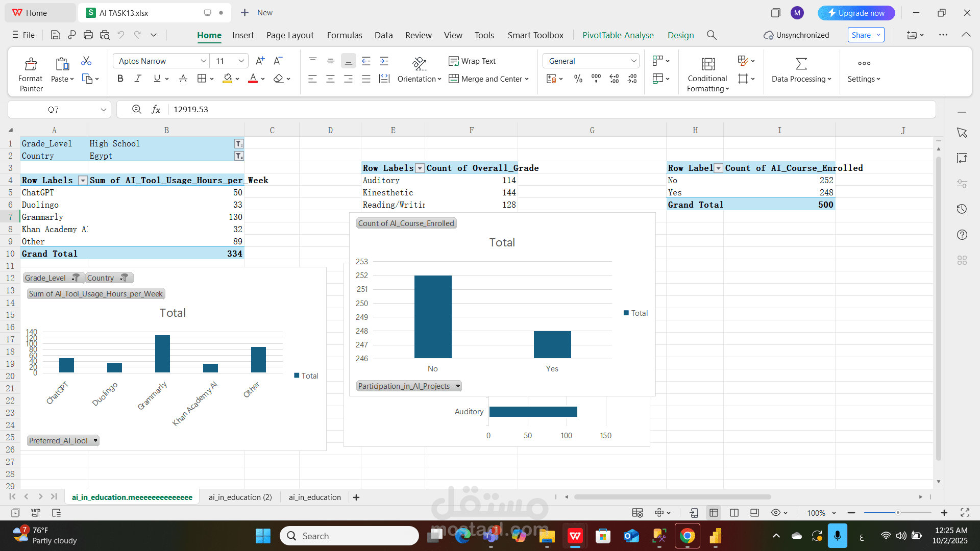Open File Explorer from the taskbar
The height and width of the screenshot is (551, 980).
tap(547, 536)
